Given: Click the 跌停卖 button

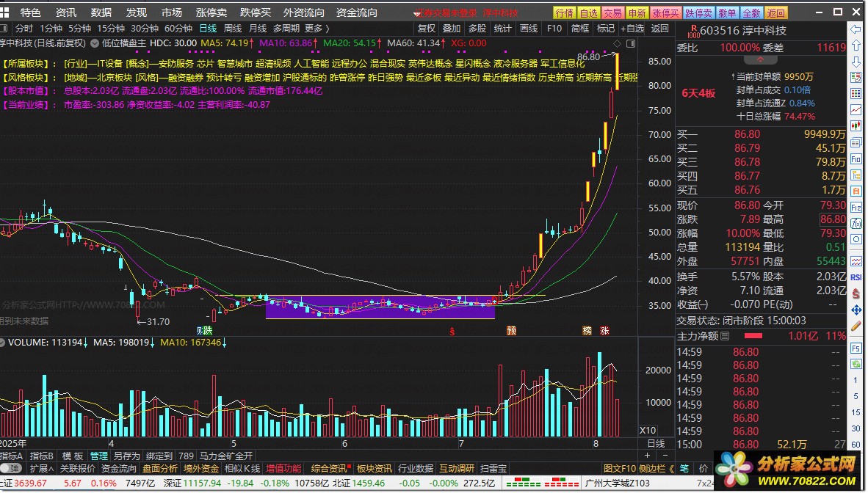Looking at the screenshot, I should 698,12.
